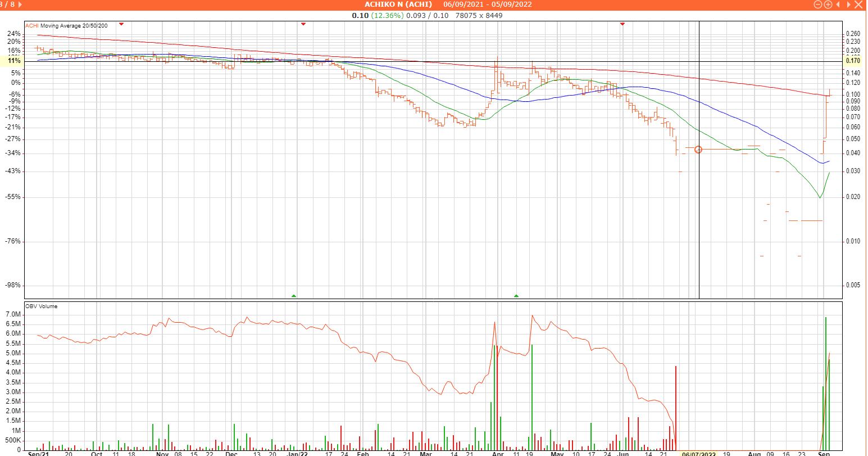Click red marker triangle near June
The width and height of the screenshot is (868, 456).
click(x=622, y=24)
